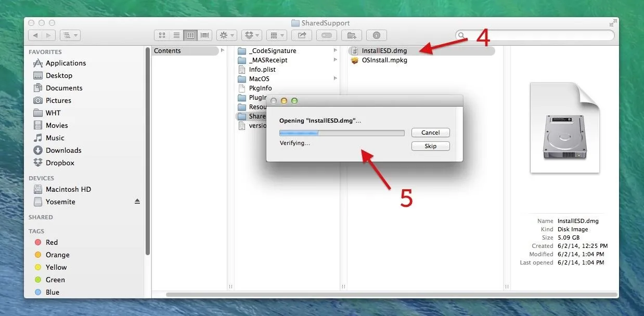Open Pictures in sidebar
This screenshot has height=316, width=644.
coord(58,100)
